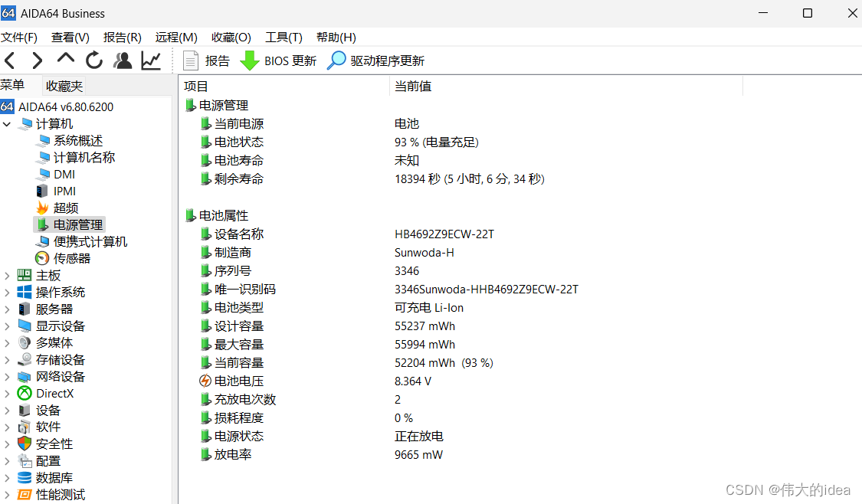The height and width of the screenshot is (504, 862).
Task: Open the 工具(T) menu
Action: pyautogui.click(x=284, y=38)
